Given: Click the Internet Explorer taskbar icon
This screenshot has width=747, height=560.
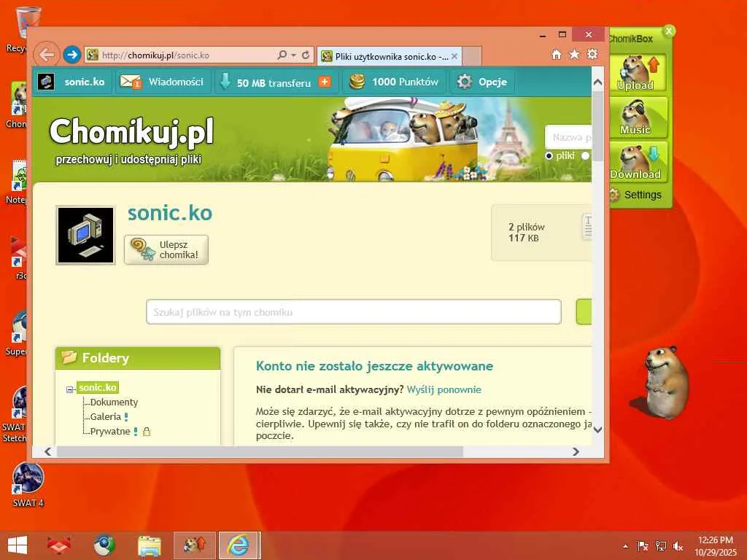Looking at the screenshot, I should (239, 545).
